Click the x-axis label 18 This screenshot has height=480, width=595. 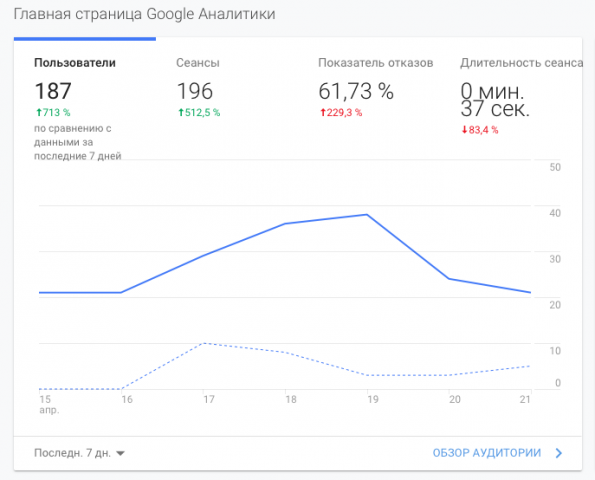pos(291,400)
